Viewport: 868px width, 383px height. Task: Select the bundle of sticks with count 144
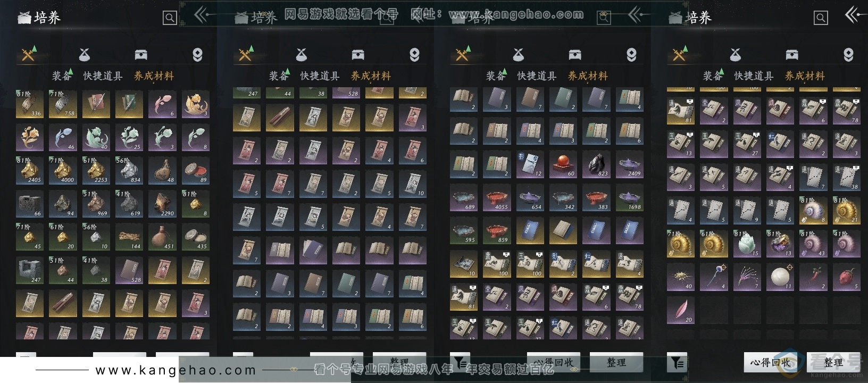(x=129, y=237)
